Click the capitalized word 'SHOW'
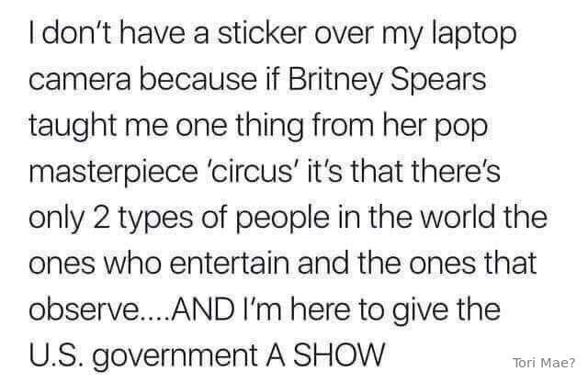 (x=339, y=355)
